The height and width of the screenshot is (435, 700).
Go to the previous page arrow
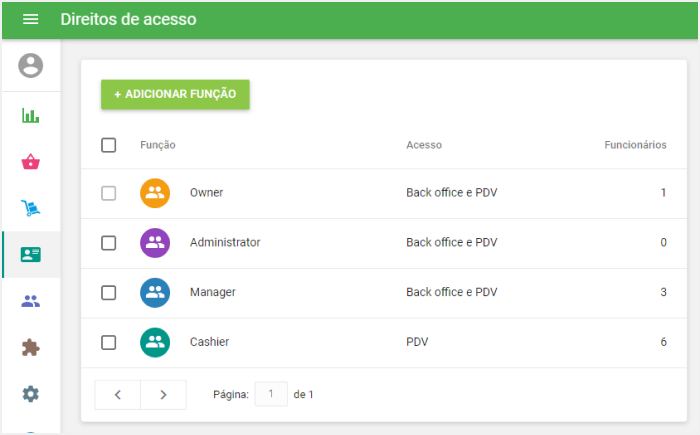(x=118, y=395)
